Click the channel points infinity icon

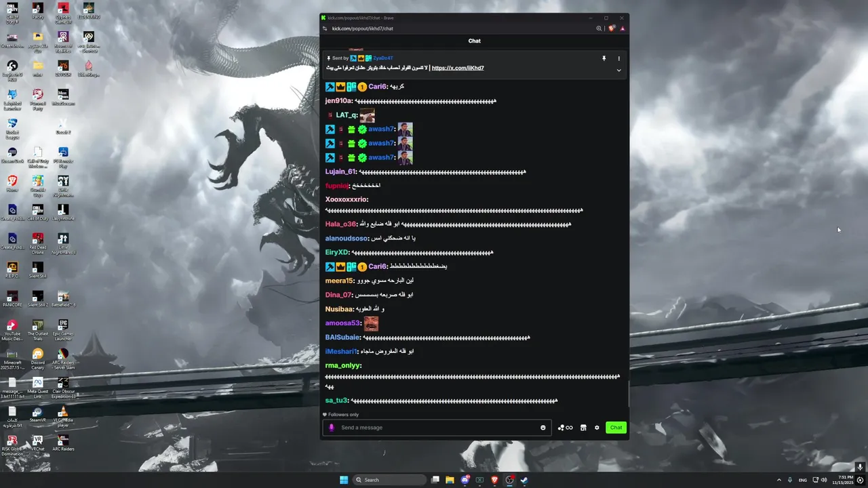(x=566, y=428)
